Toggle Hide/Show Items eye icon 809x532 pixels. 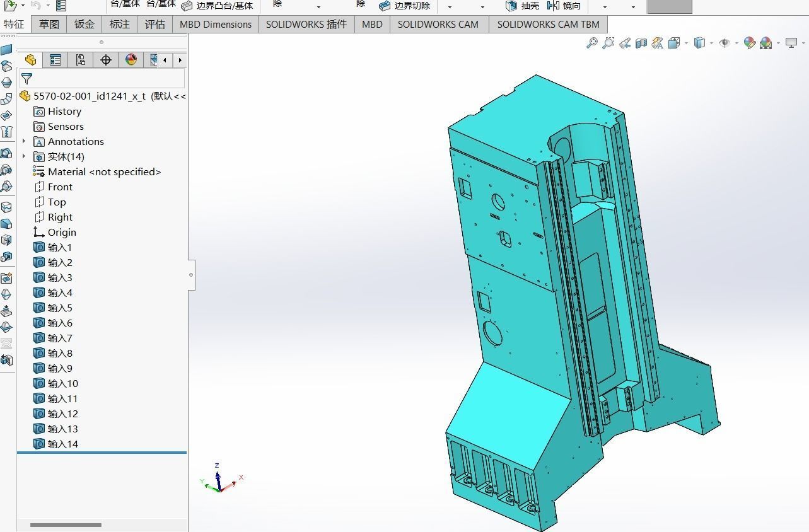coord(725,43)
